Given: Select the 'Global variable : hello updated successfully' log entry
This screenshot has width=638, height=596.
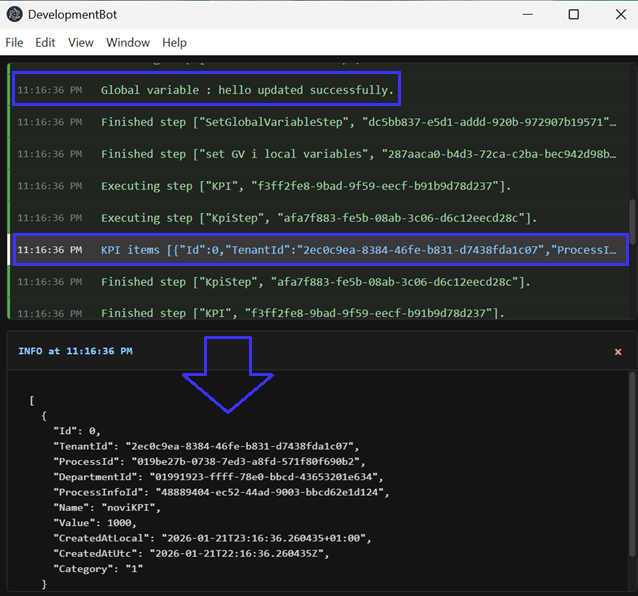Looking at the screenshot, I should pos(247,90).
